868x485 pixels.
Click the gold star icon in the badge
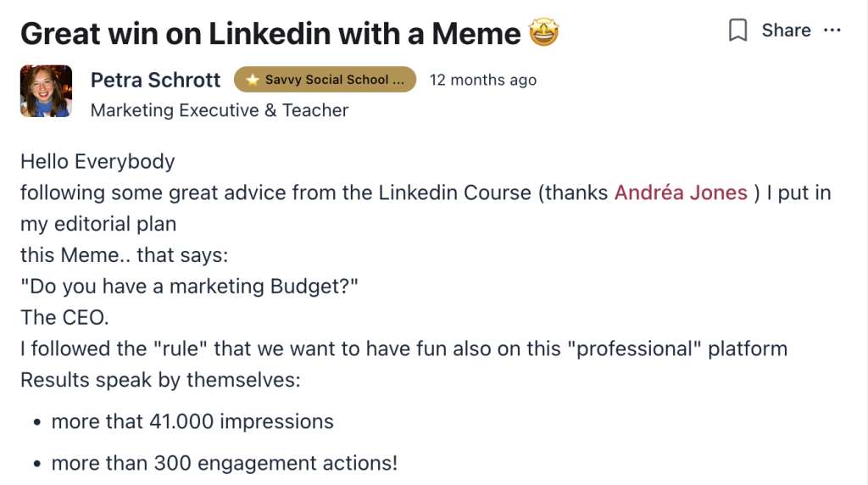coord(253,80)
